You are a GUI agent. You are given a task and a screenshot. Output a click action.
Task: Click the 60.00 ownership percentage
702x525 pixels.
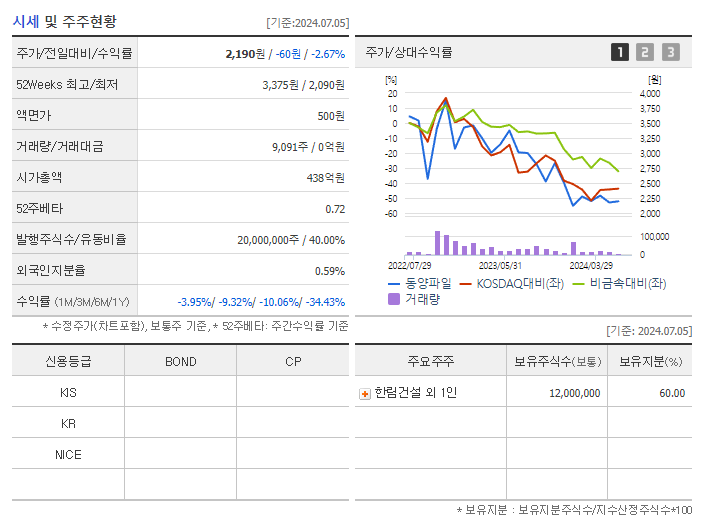point(672,393)
